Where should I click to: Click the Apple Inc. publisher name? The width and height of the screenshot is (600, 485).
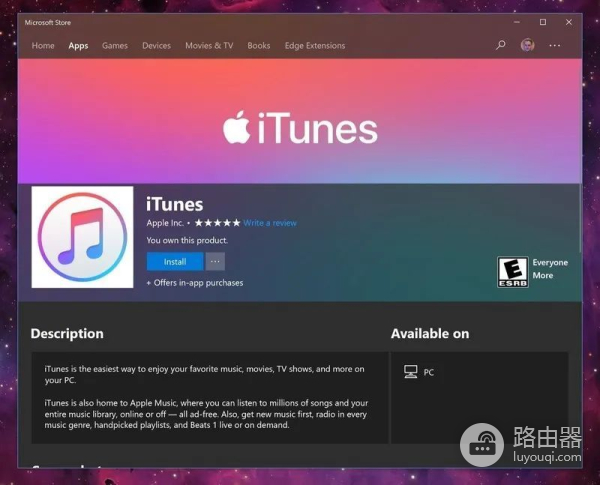[165, 223]
